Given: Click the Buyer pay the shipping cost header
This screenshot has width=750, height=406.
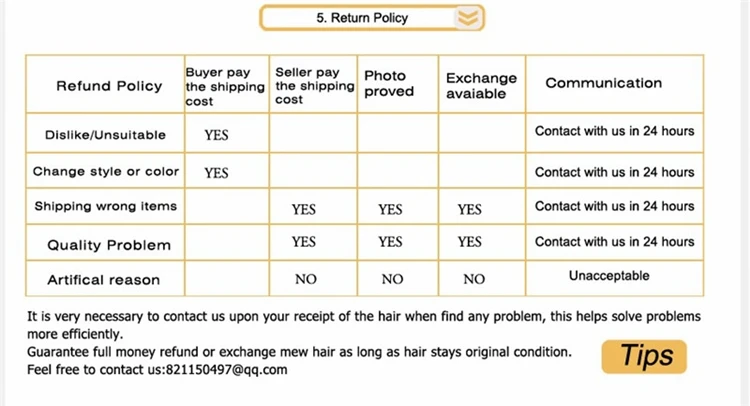Looking at the screenshot, I should coord(225,87).
